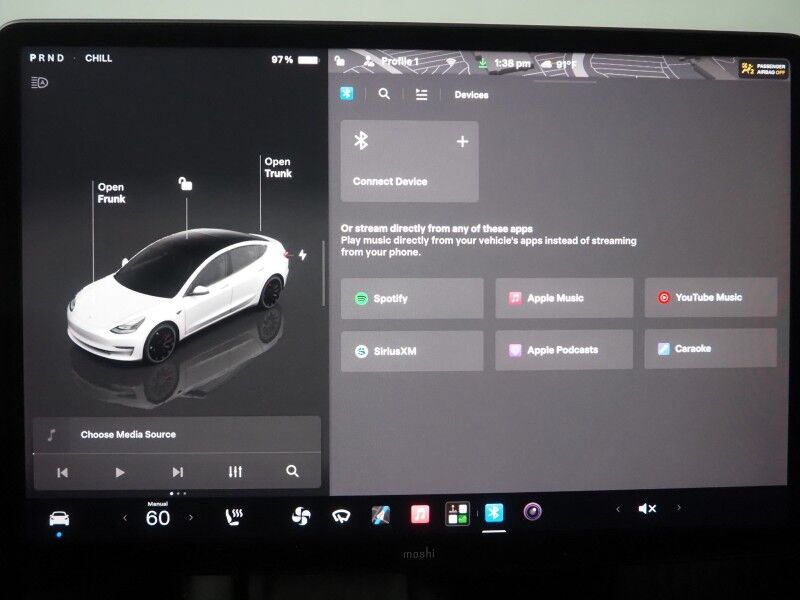
Task: Skip to previous track
Action: tap(63, 473)
